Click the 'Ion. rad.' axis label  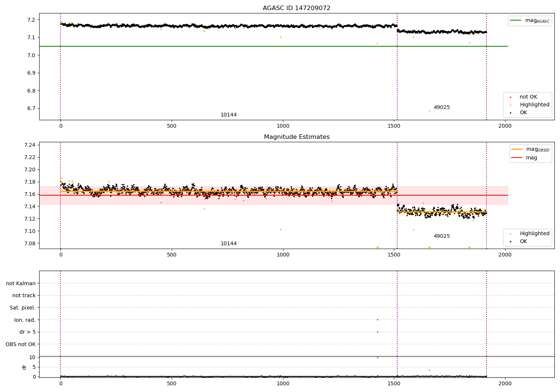point(25,320)
